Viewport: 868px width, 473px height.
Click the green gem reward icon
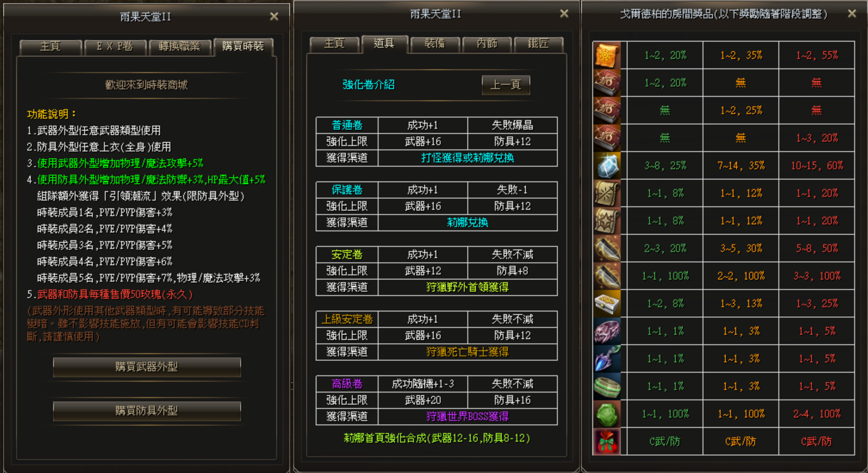(607, 414)
